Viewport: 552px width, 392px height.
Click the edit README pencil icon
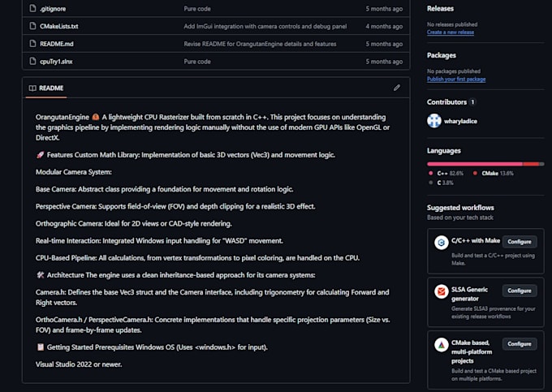coord(397,88)
